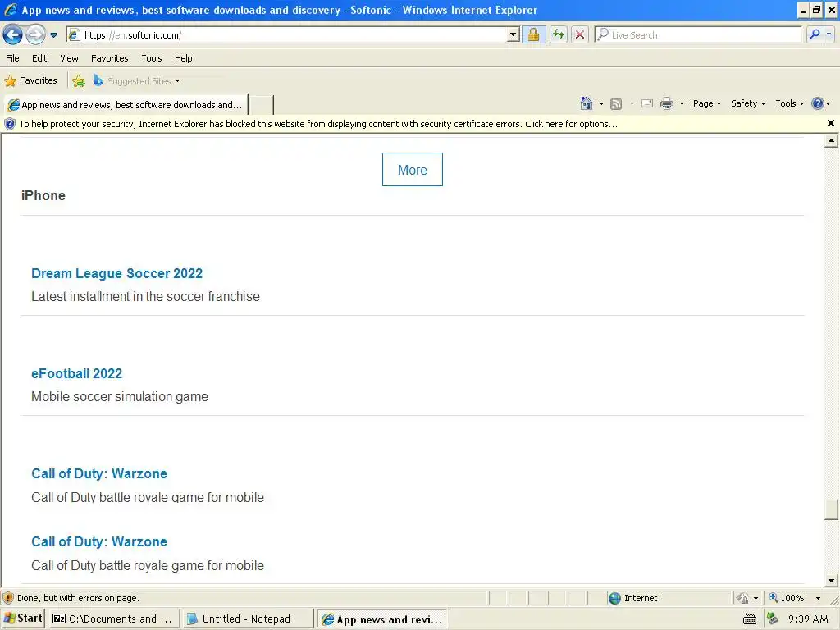Viewport: 840px width, 630px height.
Task: Expand the Home button dropdown arrow
Action: click(601, 104)
